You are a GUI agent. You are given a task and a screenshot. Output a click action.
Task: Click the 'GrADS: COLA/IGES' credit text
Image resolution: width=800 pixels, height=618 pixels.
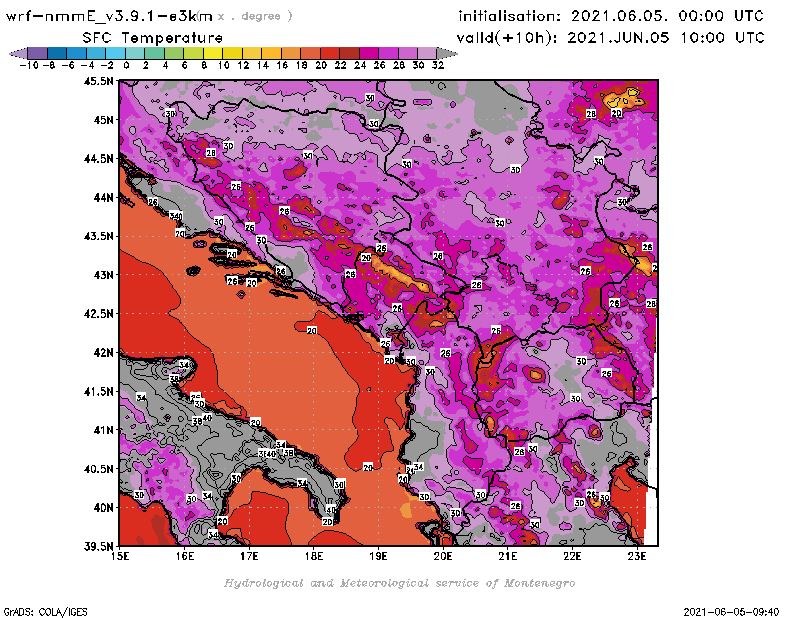45,611
